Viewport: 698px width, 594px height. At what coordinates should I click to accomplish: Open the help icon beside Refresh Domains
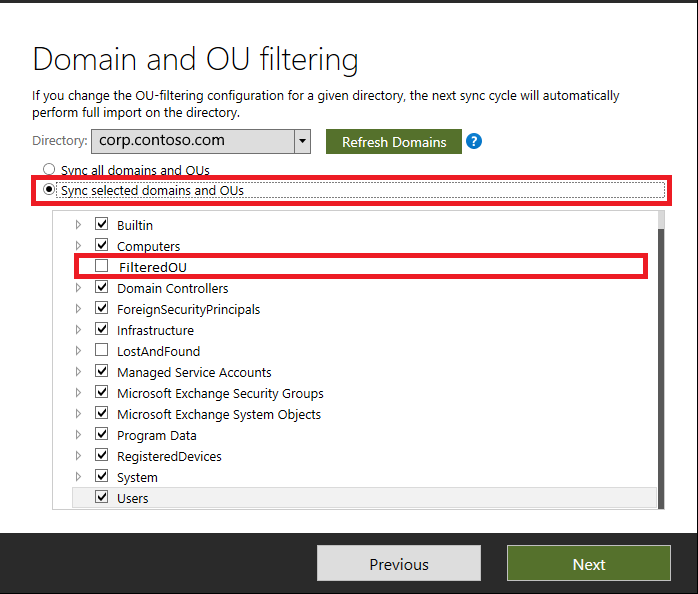pyautogui.click(x=474, y=142)
